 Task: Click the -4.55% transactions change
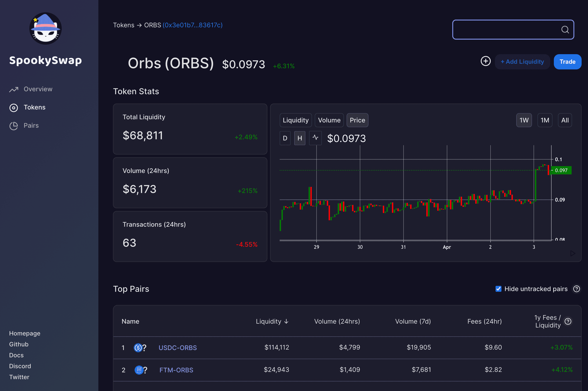coord(247,244)
